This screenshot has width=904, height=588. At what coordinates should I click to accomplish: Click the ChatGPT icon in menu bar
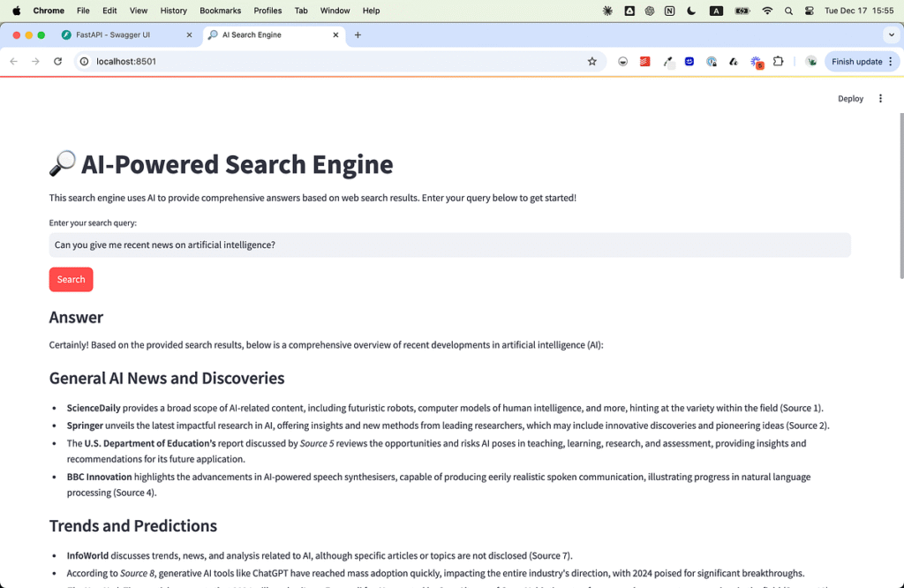(x=650, y=11)
